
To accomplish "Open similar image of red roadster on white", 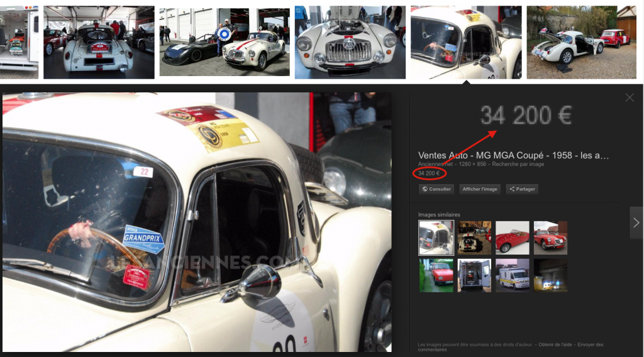I will 513,238.
